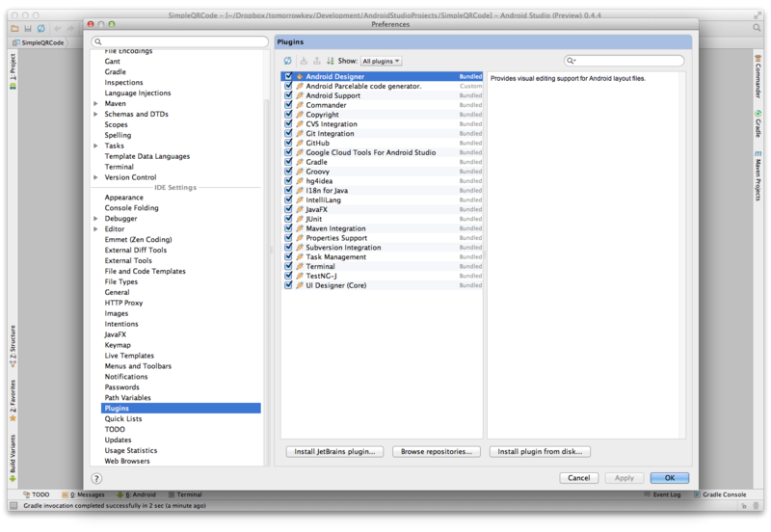Click the Synchronize icon in main toolbar
The width and height of the screenshot is (771, 532).
coord(40,29)
